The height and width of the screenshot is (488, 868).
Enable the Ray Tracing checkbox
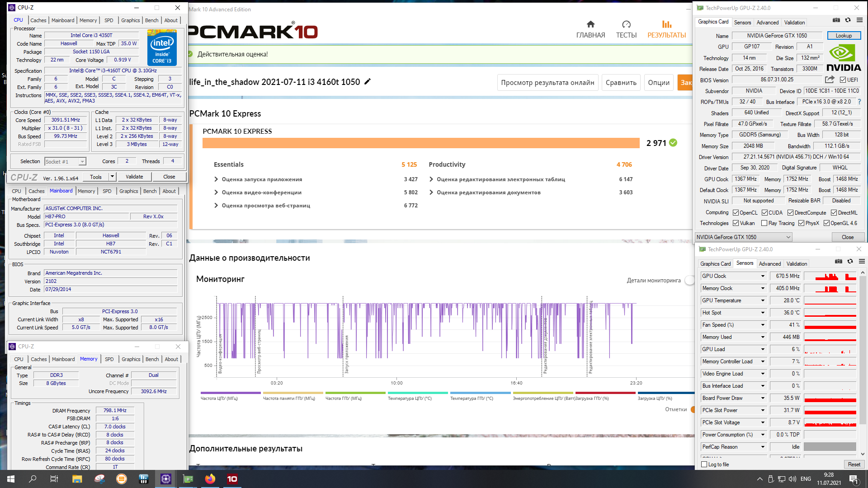click(x=764, y=223)
